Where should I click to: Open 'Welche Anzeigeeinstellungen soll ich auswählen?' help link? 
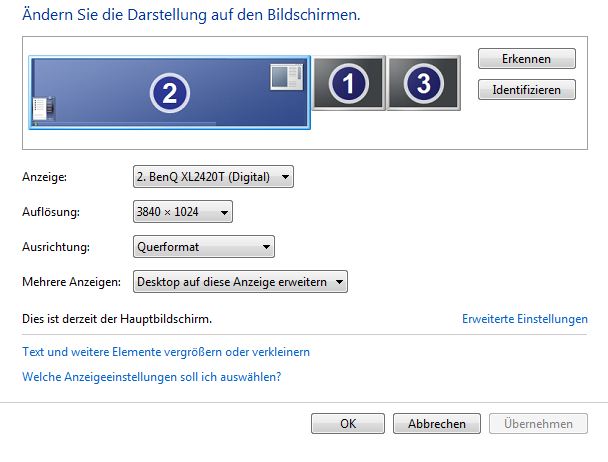[152, 377]
